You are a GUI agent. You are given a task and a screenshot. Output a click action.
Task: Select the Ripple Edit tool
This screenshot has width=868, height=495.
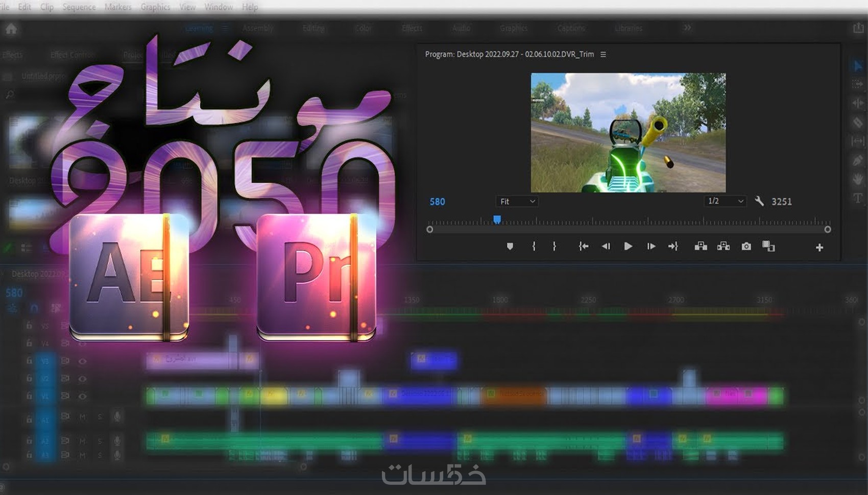tap(858, 104)
